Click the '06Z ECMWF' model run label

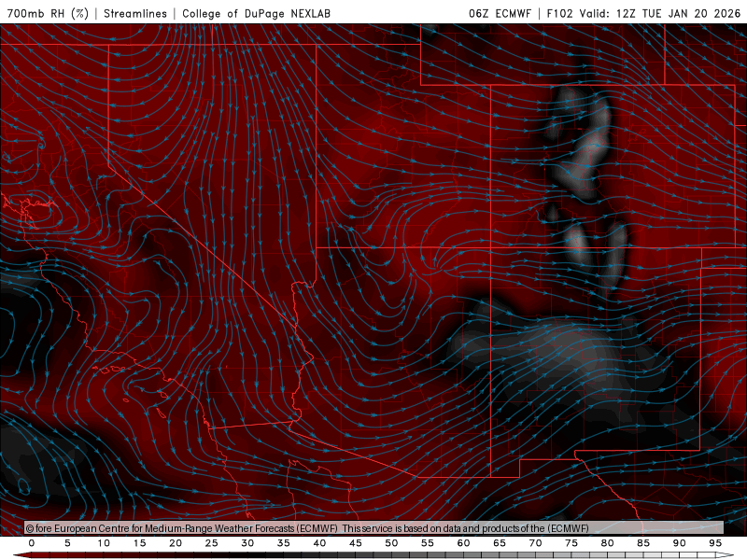(500, 13)
